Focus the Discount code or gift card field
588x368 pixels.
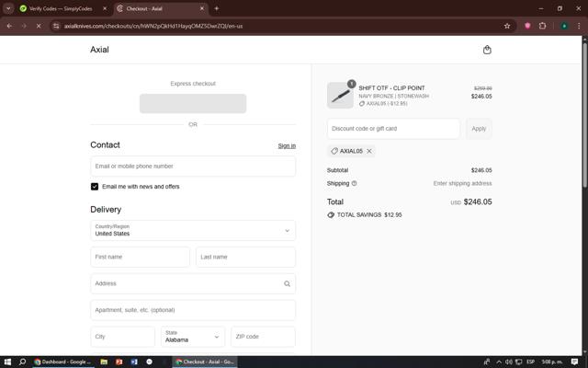(x=393, y=129)
